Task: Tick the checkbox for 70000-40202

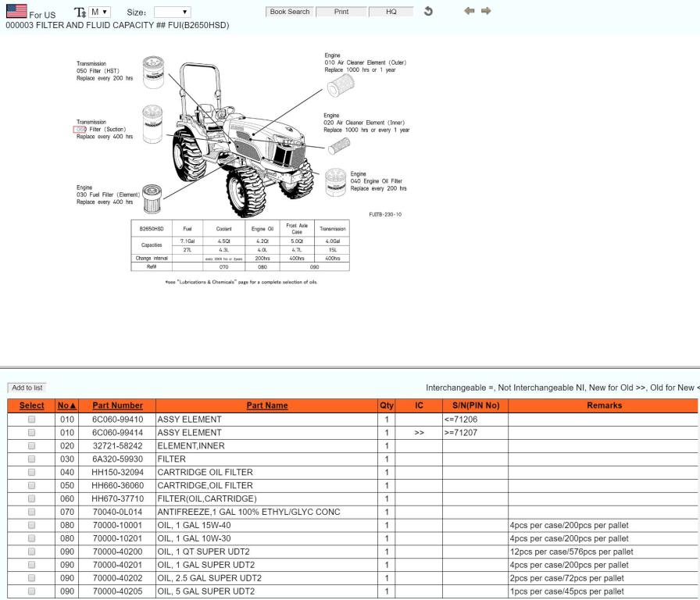Action: click(x=32, y=577)
